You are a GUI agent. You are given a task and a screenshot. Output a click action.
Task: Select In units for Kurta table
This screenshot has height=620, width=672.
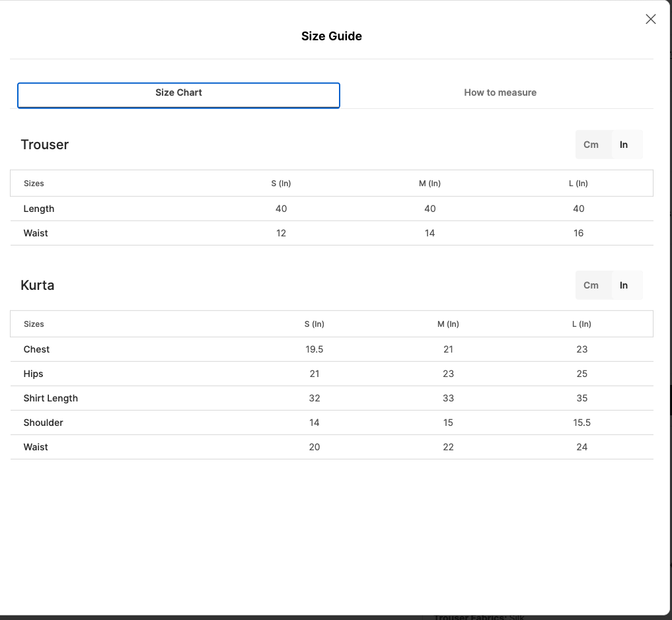pyautogui.click(x=624, y=285)
